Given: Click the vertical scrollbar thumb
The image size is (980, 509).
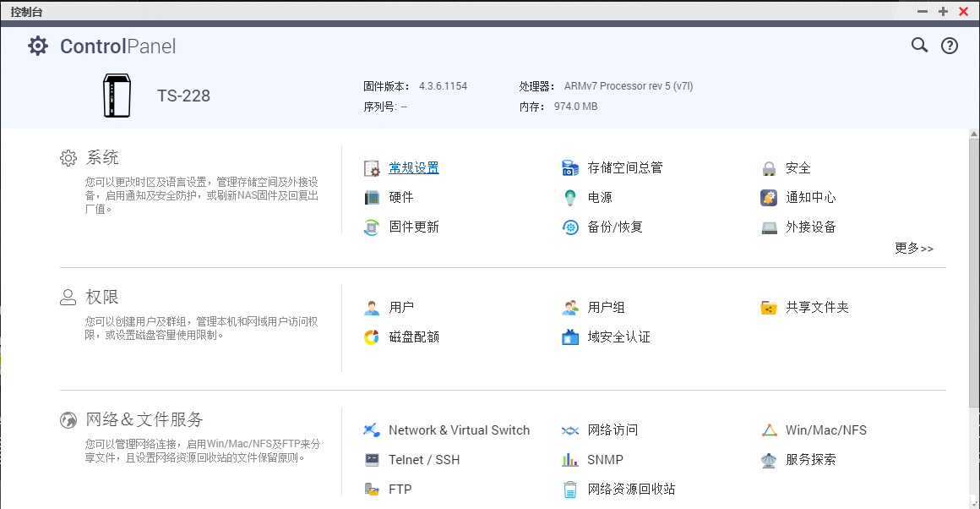Looking at the screenshot, I should point(974,273).
